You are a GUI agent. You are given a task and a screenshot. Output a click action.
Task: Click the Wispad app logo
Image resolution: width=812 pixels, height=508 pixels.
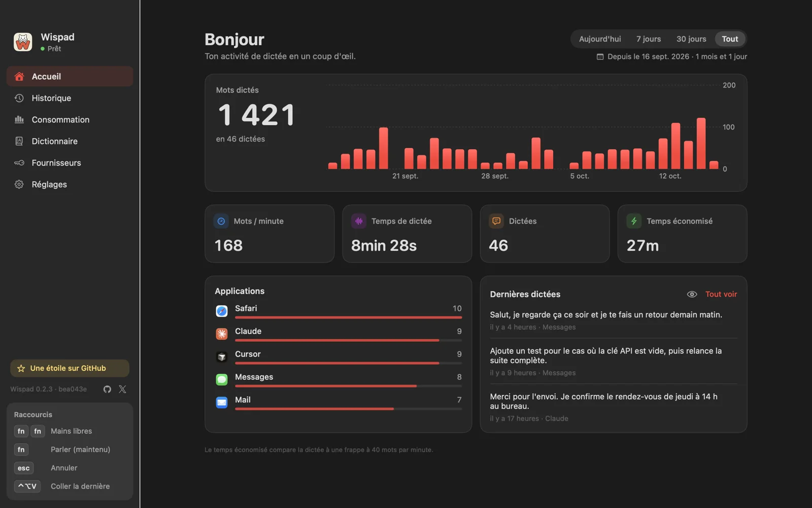coord(23,42)
